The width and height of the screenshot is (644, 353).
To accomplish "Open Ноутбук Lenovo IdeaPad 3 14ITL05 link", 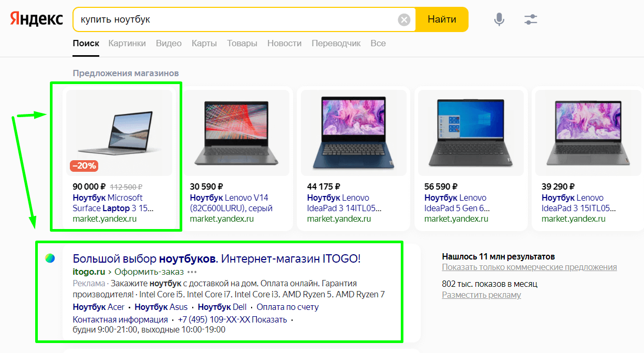I will click(345, 203).
